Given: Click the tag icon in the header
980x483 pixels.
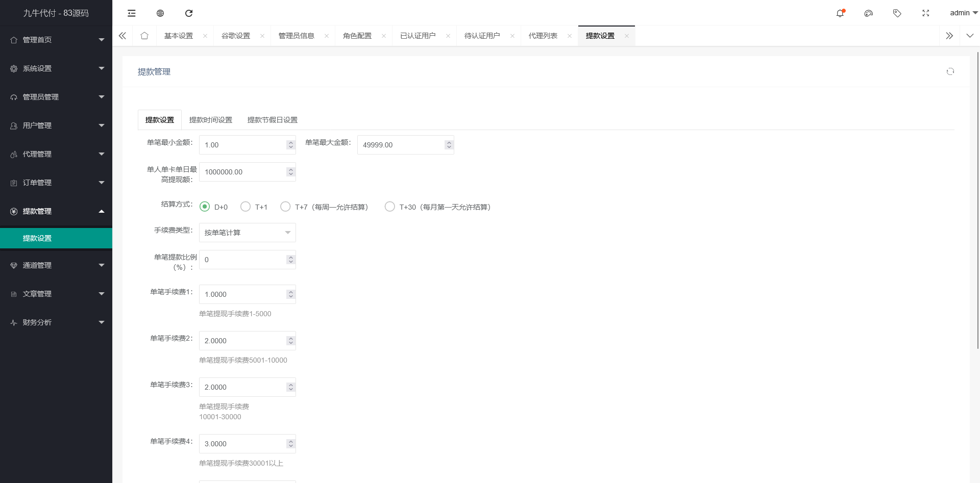Looking at the screenshot, I should [897, 13].
